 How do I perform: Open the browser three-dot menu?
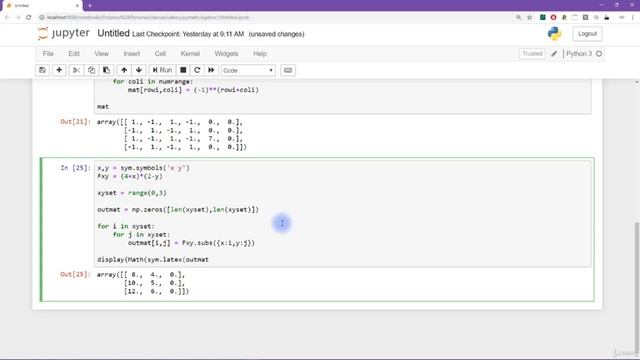click(633, 18)
